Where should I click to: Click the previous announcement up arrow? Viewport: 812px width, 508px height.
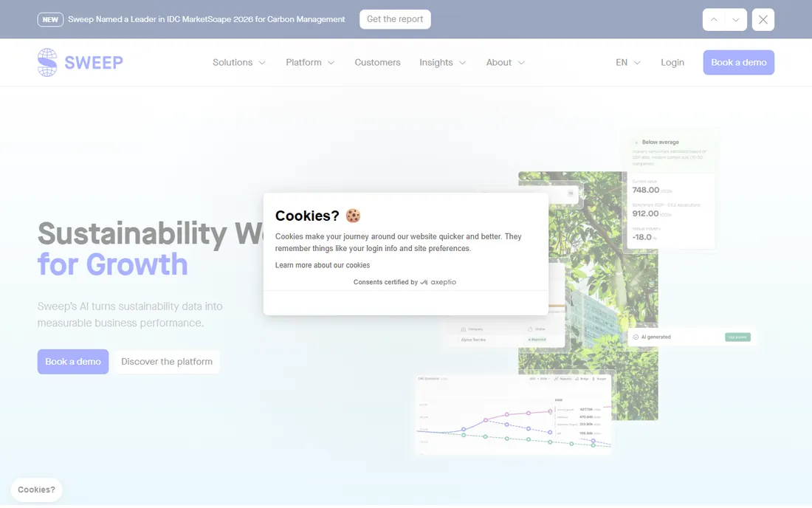click(714, 20)
